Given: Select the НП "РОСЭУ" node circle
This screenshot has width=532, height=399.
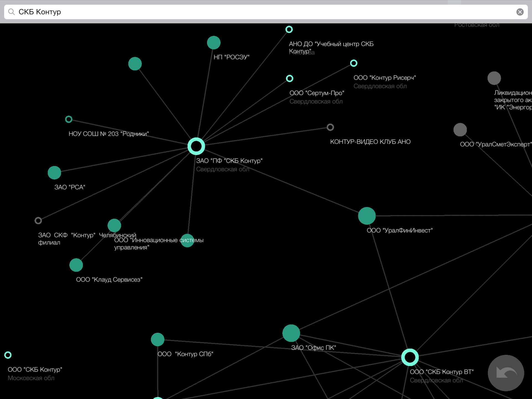Looking at the screenshot, I should 214,43.
